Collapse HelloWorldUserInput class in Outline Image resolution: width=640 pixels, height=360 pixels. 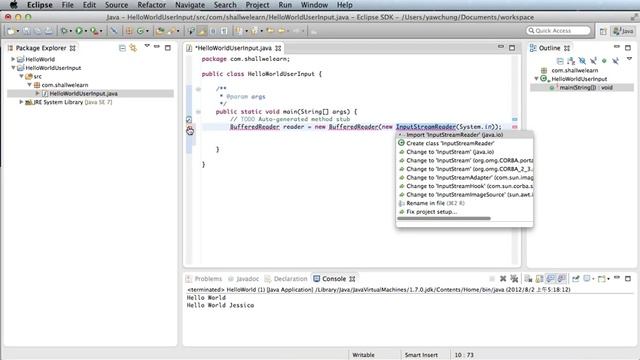(536, 79)
